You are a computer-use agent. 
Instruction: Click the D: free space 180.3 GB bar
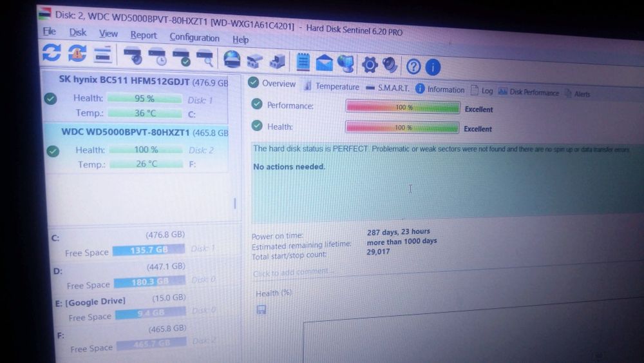(x=150, y=282)
